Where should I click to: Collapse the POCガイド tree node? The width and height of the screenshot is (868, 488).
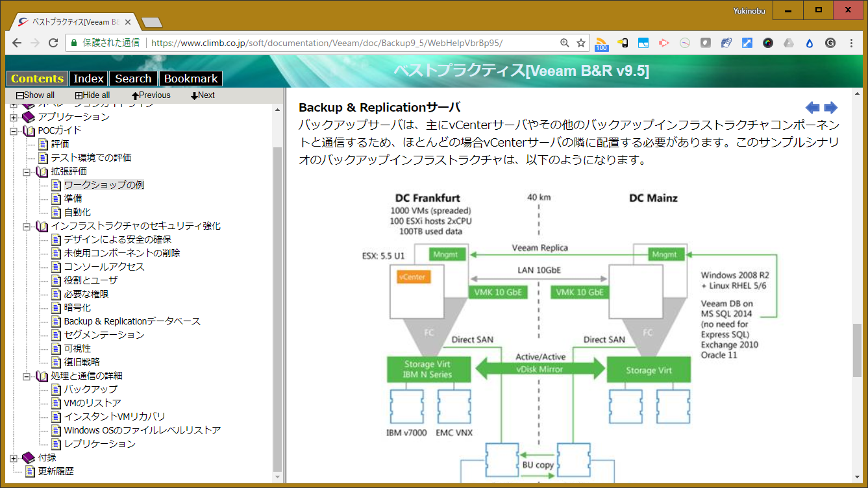point(14,131)
